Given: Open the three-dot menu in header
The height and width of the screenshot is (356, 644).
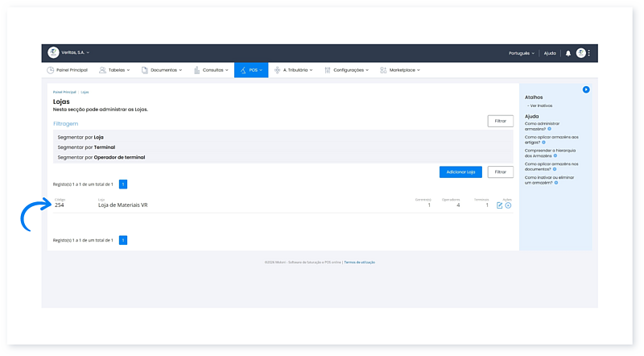Looking at the screenshot, I should click(x=589, y=53).
